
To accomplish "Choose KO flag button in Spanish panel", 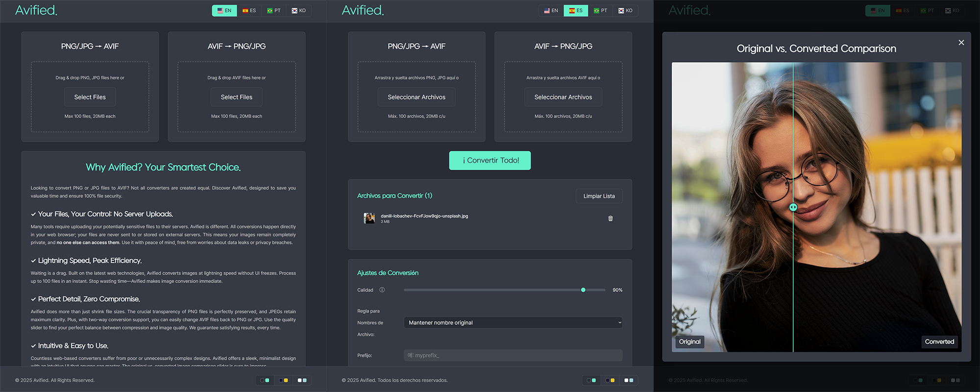I will point(626,10).
